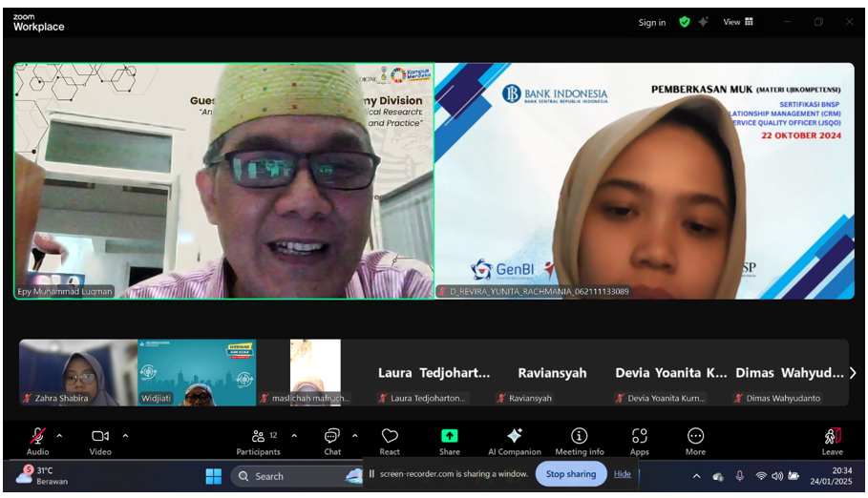Select maslichah mafruch video thumbnail
Image resolution: width=868 pixels, height=498 pixels.
(x=315, y=372)
